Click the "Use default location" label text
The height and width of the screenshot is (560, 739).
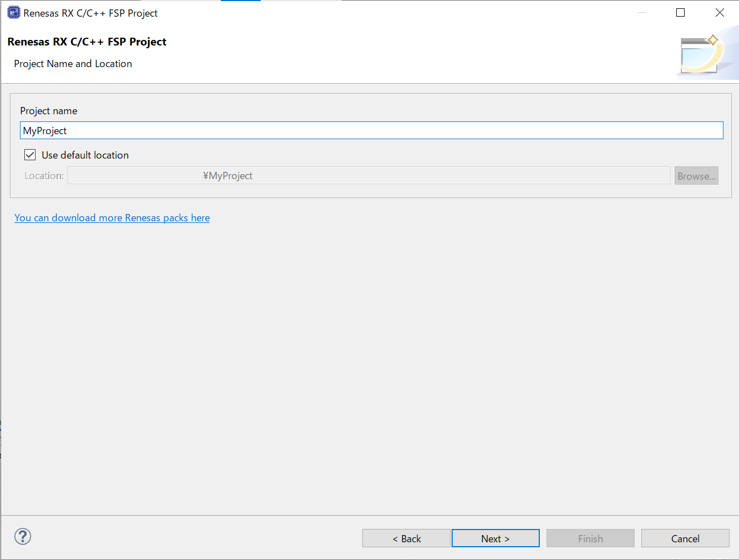pos(85,155)
